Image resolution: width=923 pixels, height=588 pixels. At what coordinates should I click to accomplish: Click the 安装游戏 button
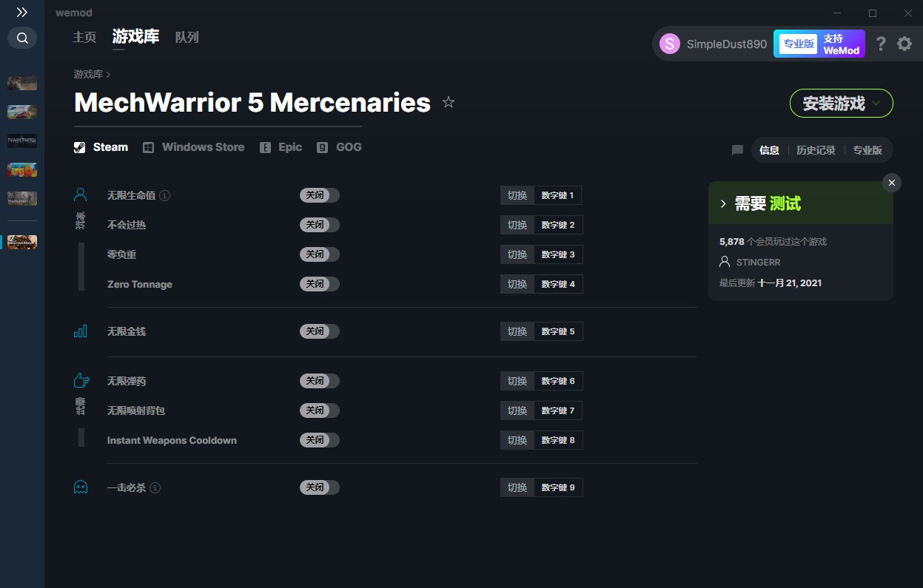tap(842, 104)
